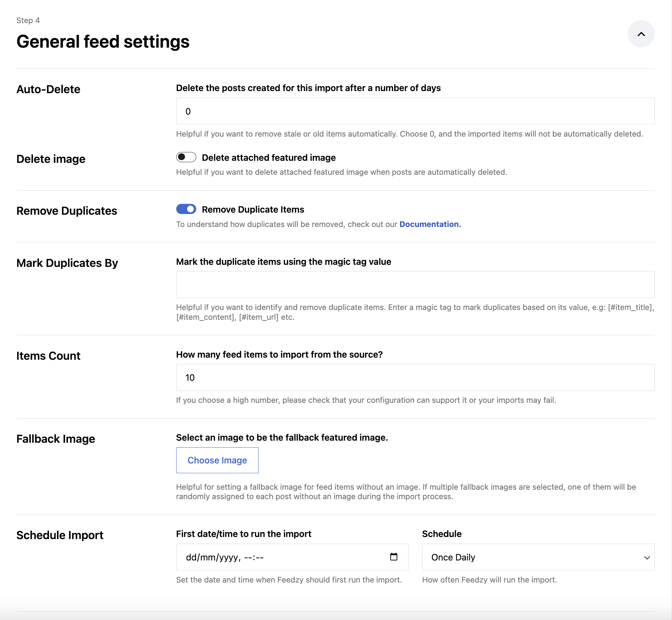This screenshot has width=672, height=620.
Task: Focus the auto-delete number of days field
Action: (x=415, y=111)
